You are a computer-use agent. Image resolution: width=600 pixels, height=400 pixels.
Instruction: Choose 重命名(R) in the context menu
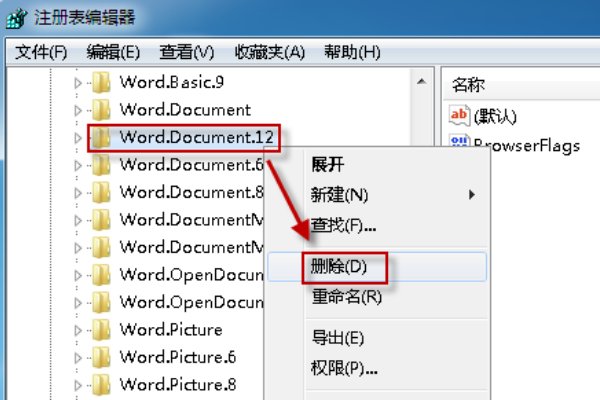pyautogui.click(x=377, y=297)
